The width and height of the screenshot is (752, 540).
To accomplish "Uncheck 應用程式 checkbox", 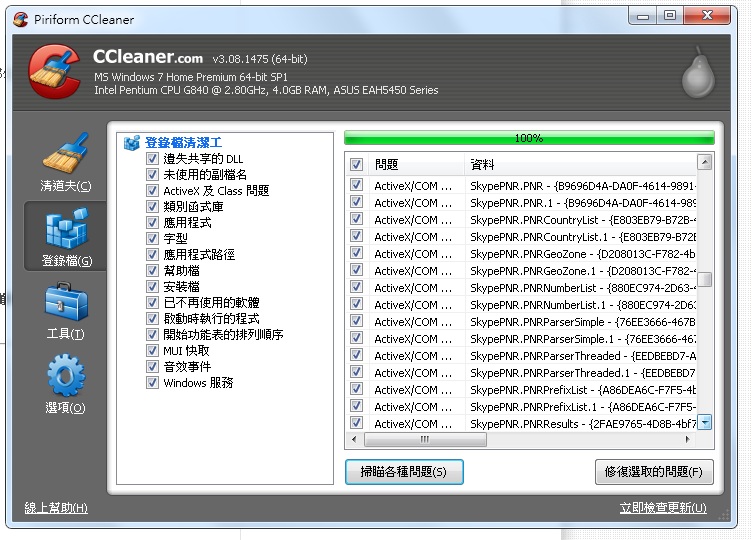I will pyautogui.click(x=152, y=223).
